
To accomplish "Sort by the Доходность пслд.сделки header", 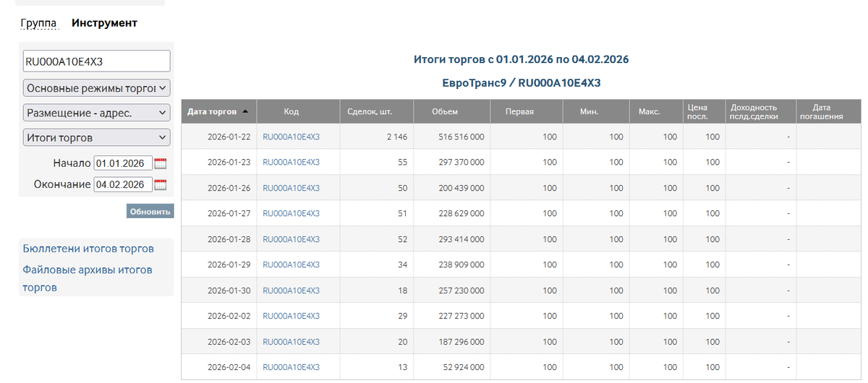I will point(754,112).
